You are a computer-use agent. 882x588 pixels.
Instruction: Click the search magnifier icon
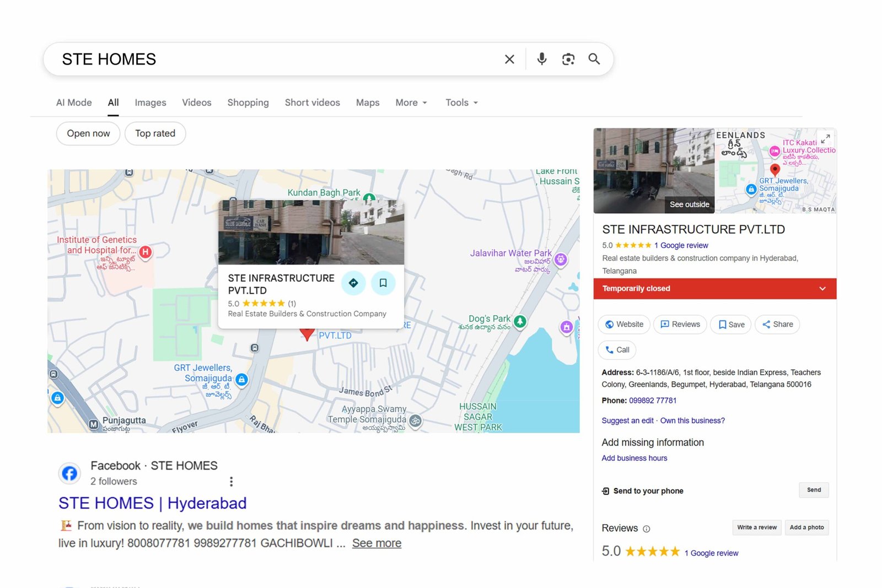coord(594,59)
